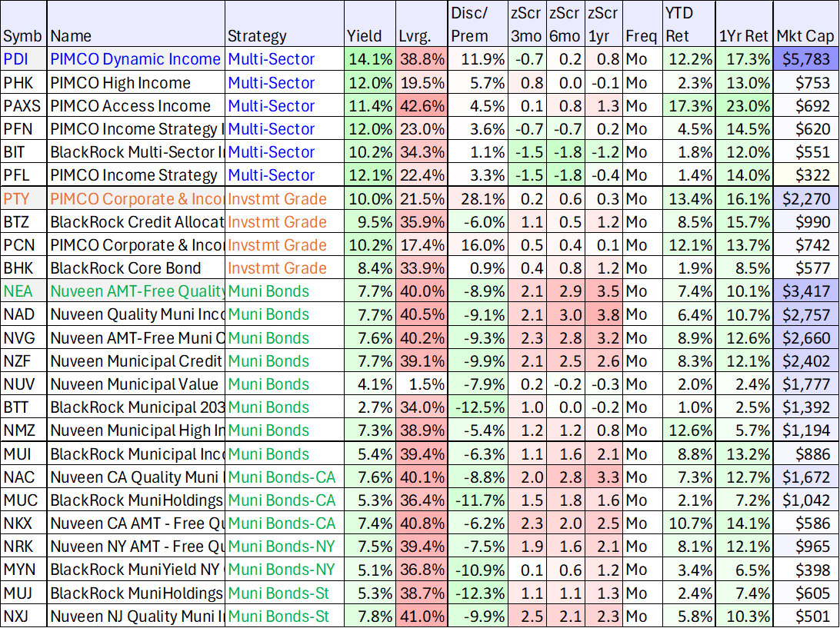
Task: Click the zScr 6mo column header
Action: pyautogui.click(x=565, y=24)
